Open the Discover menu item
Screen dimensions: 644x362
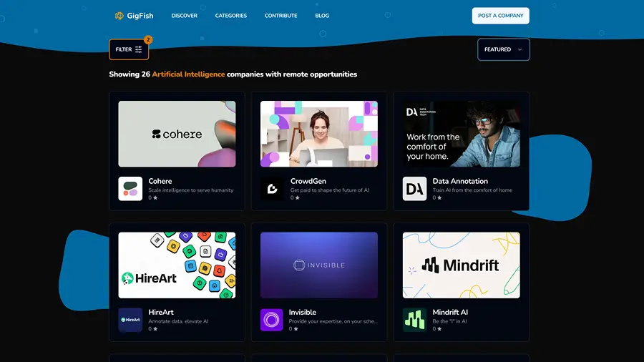[184, 16]
